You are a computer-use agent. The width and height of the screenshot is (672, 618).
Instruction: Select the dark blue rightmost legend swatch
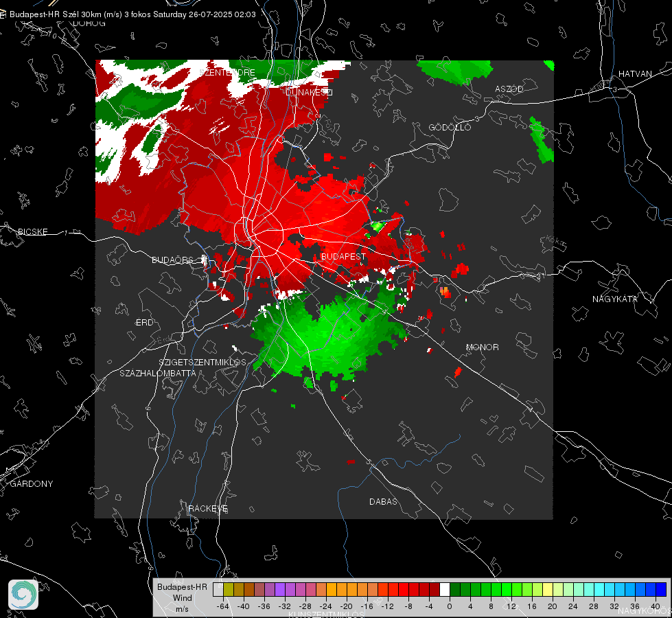coord(661,590)
